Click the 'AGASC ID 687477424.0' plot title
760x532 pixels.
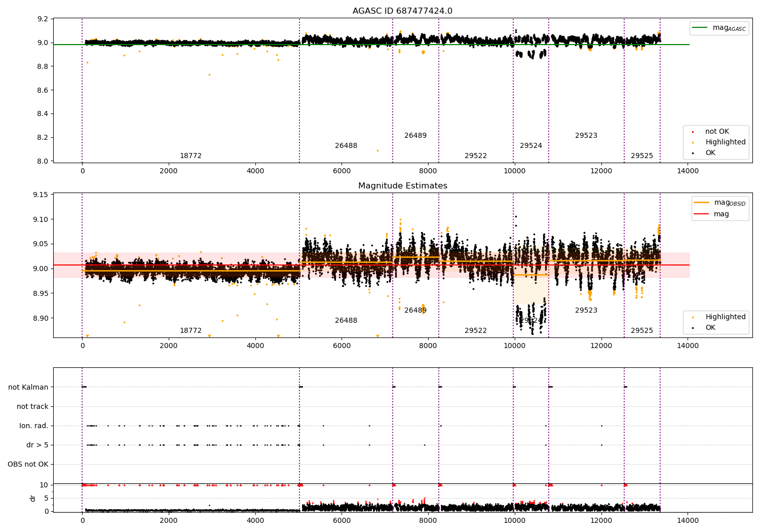tap(402, 11)
